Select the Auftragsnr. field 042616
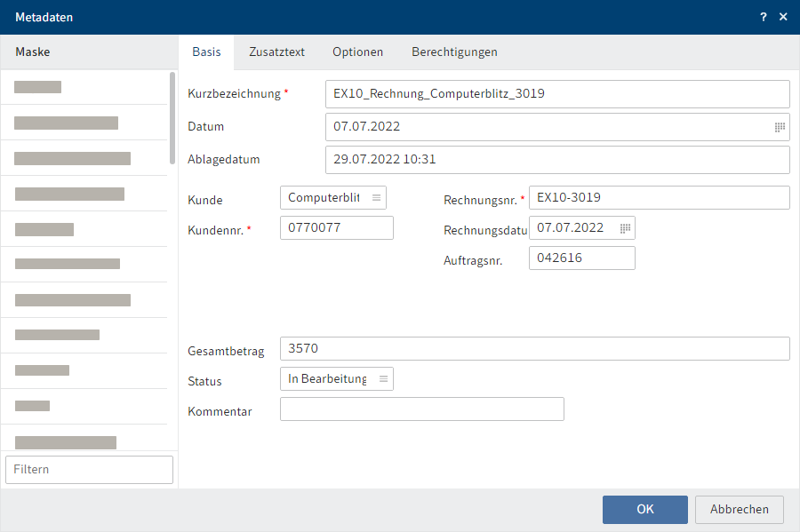800x532 pixels. click(582, 258)
